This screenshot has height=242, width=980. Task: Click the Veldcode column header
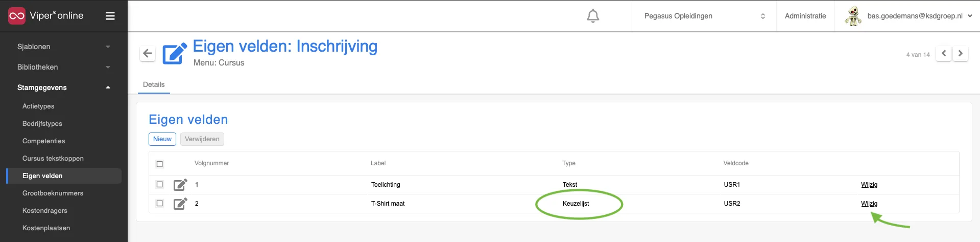736,163
